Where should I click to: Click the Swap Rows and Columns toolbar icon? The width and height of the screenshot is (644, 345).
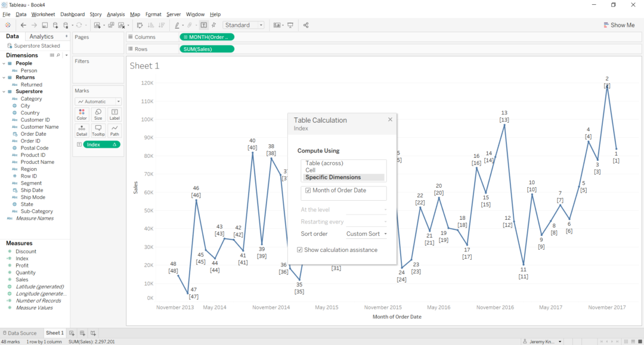pyautogui.click(x=140, y=25)
